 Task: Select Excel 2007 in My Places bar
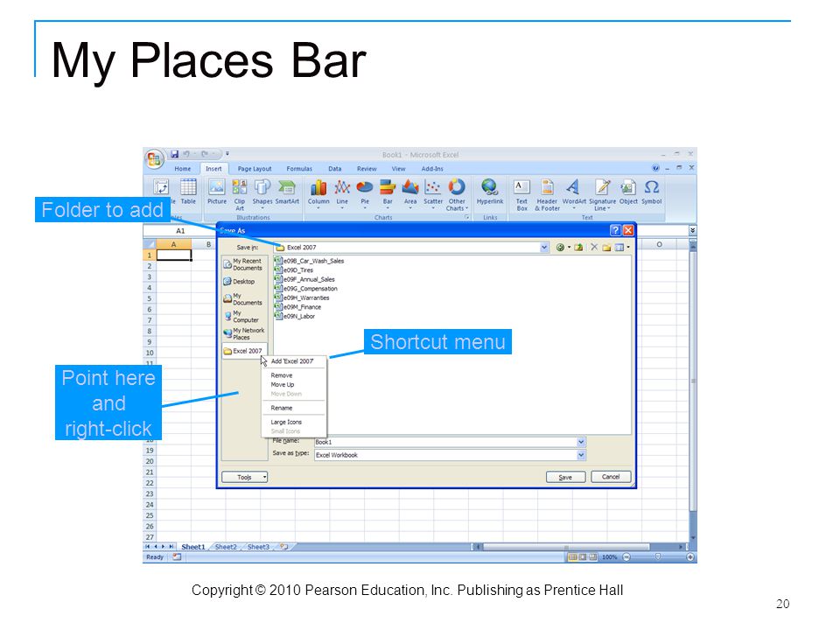pos(244,351)
